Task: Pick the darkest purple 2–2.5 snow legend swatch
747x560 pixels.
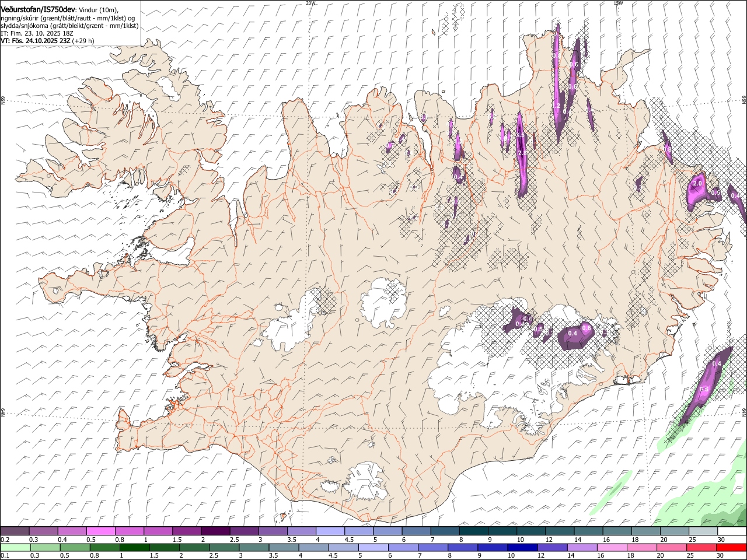Action: [215, 531]
